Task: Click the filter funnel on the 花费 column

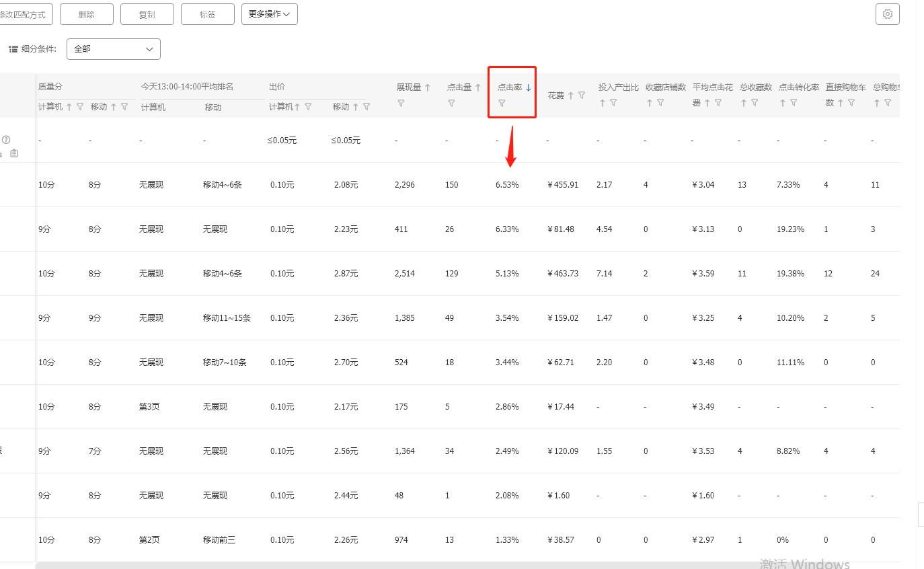Action: 581,96
